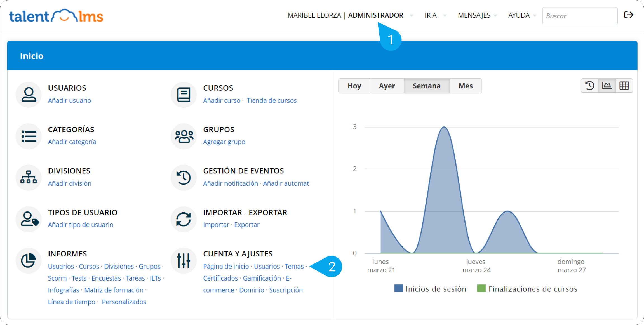
Task: Select the Semana time range tab
Action: click(427, 86)
